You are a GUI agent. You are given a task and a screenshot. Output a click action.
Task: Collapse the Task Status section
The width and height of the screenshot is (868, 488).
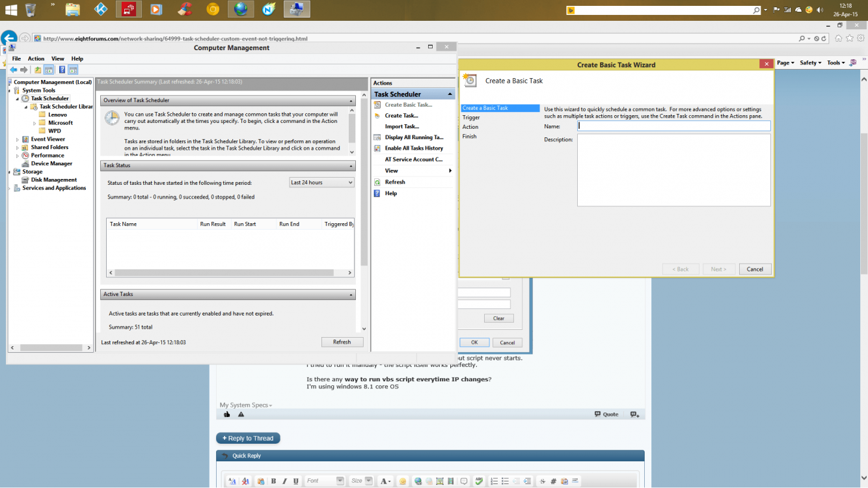(352, 165)
